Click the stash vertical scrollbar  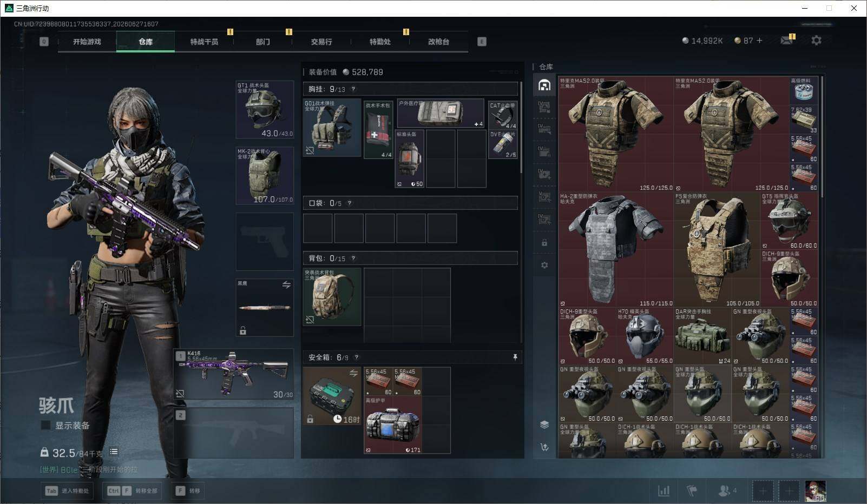coord(822,136)
